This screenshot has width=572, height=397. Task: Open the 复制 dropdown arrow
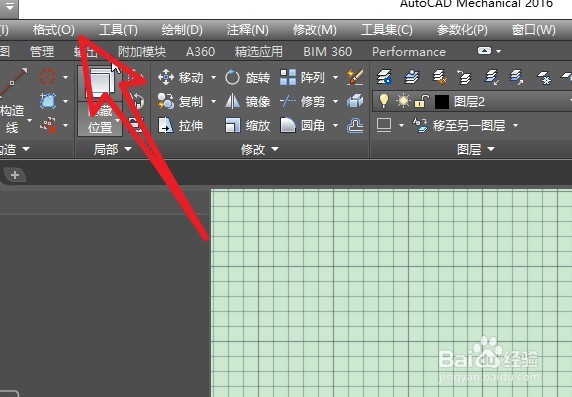pos(213,101)
